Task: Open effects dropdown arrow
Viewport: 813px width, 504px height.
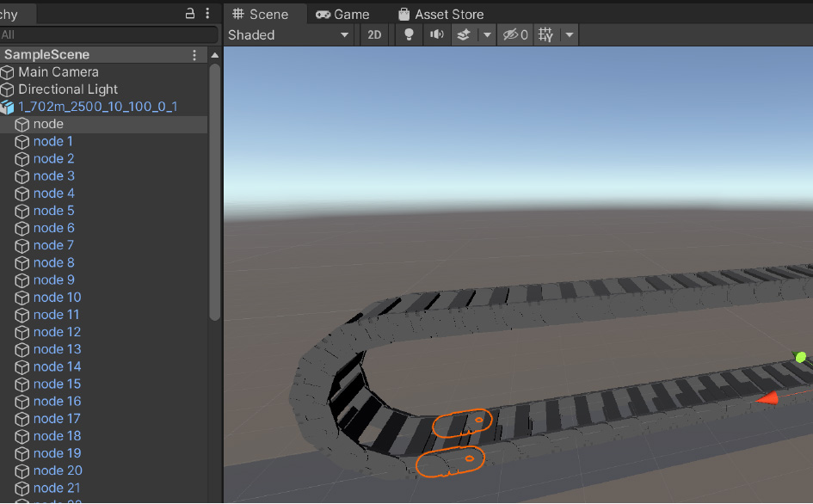Action: pos(487,34)
